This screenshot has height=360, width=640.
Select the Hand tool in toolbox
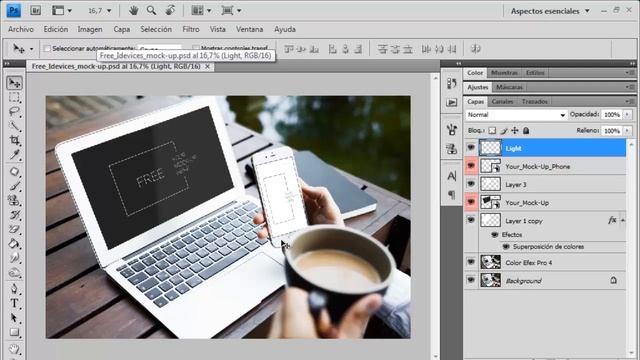[14, 349]
